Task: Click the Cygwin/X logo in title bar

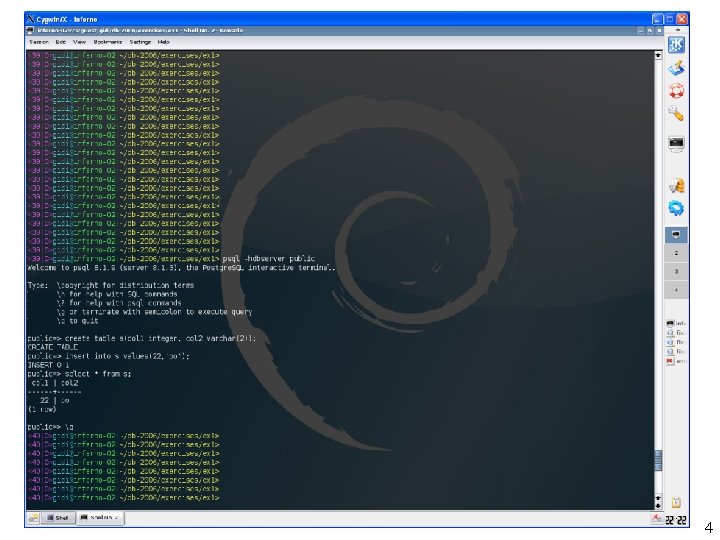Action: click(31, 19)
